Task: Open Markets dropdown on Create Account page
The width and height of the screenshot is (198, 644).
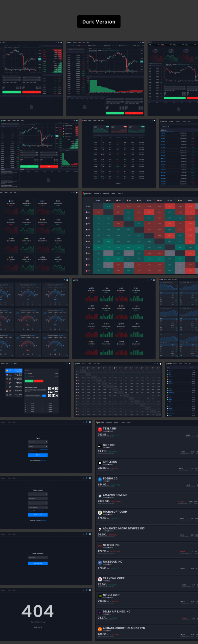Action: 3,478
